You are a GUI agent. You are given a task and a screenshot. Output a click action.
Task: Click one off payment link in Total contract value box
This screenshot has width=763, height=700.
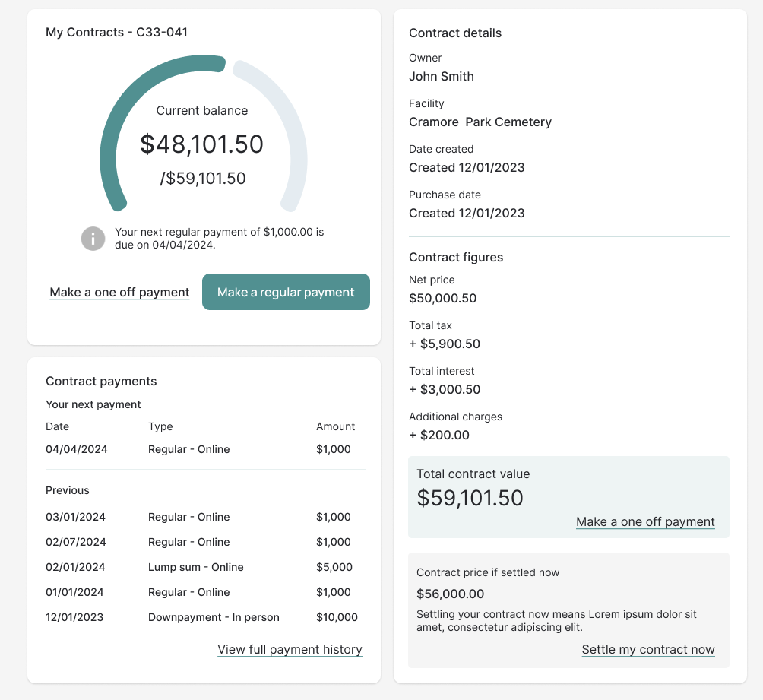(645, 521)
